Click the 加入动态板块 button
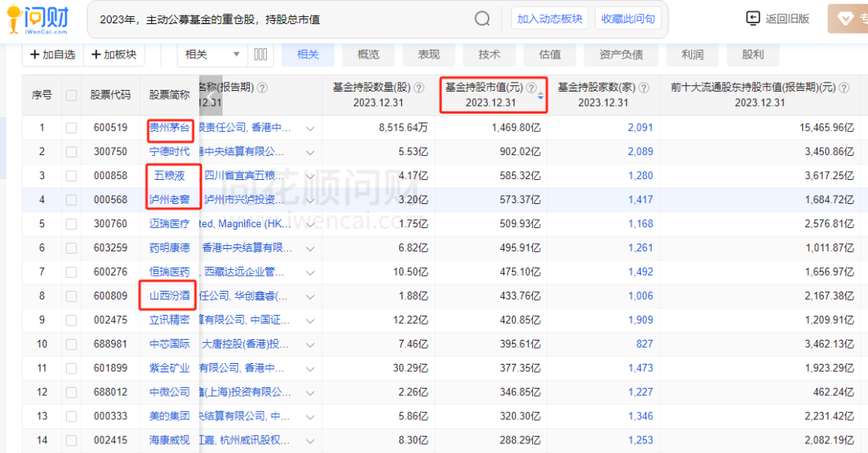 (551, 18)
